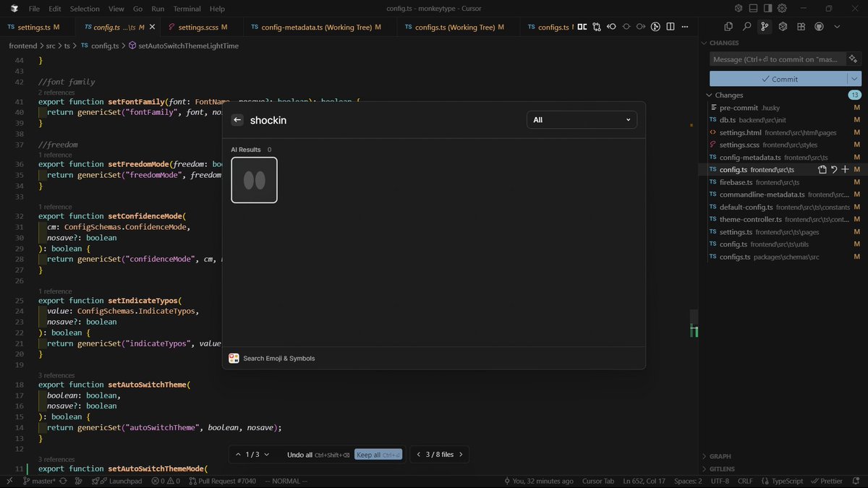Image resolution: width=868 pixels, height=488 pixels.
Task: Open the Source Control view icon
Action: click(x=765, y=27)
